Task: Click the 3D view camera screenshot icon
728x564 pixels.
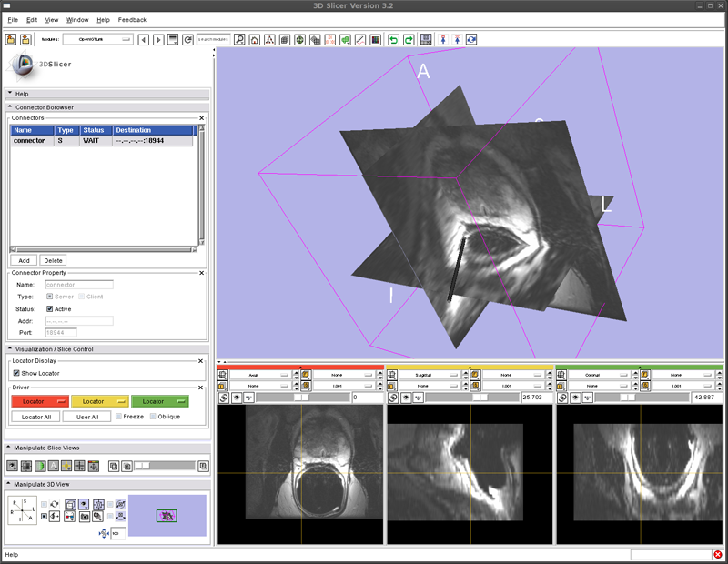Action: click(x=84, y=516)
